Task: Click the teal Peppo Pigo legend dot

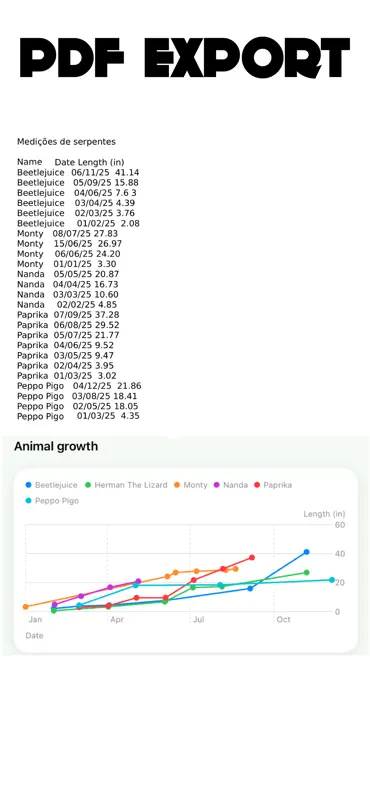Action: point(28,501)
